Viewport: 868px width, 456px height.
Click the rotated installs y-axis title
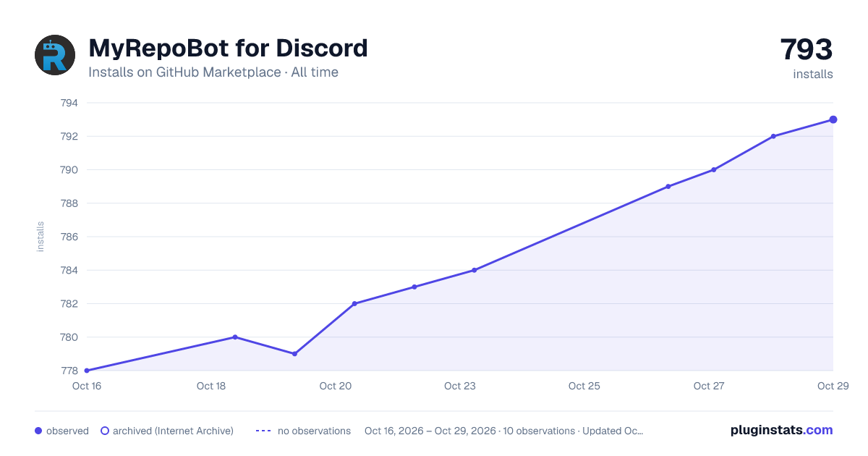point(41,237)
